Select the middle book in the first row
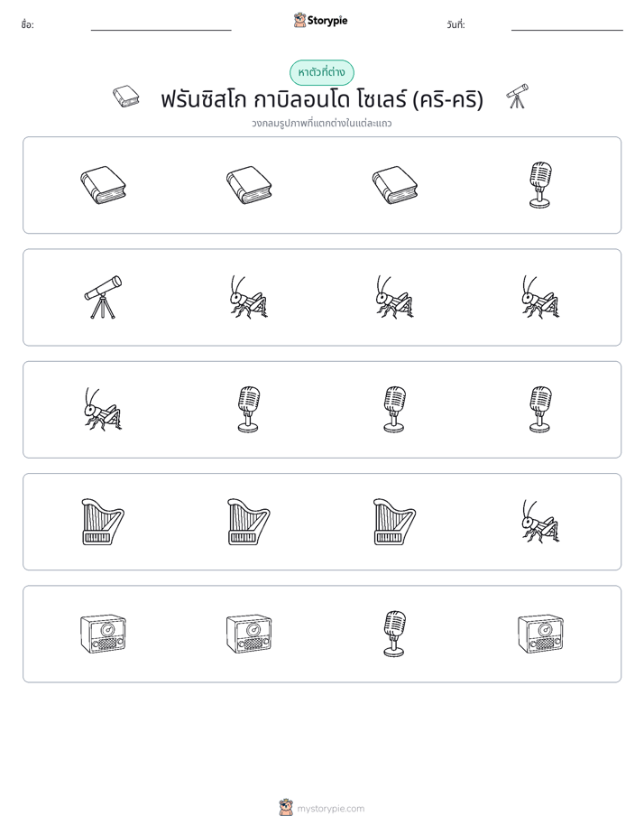Viewport: 644px width, 834px height. point(249,185)
